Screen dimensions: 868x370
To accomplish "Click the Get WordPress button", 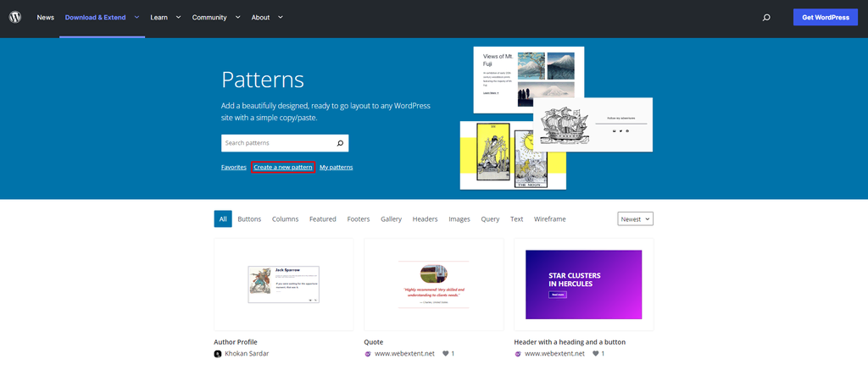I will (x=826, y=17).
